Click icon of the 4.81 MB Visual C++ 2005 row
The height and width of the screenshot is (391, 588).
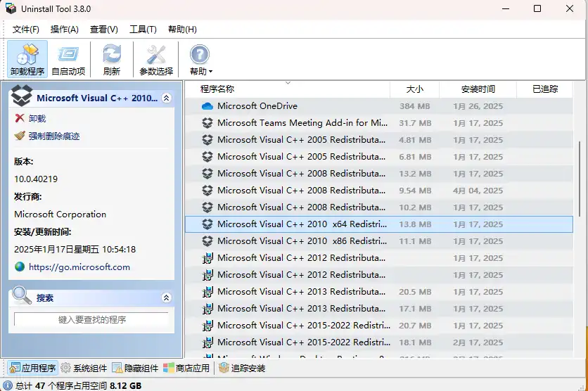pyautogui.click(x=207, y=140)
